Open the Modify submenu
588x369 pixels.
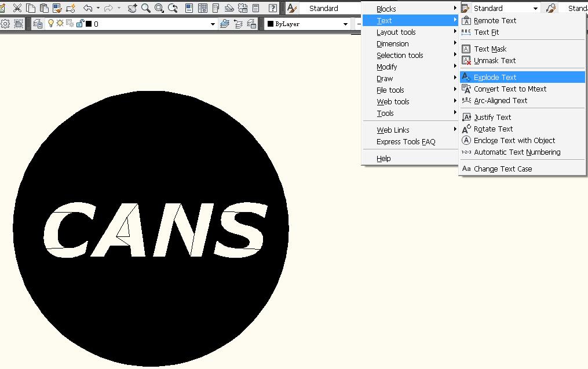pyautogui.click(x=410, y=67)
